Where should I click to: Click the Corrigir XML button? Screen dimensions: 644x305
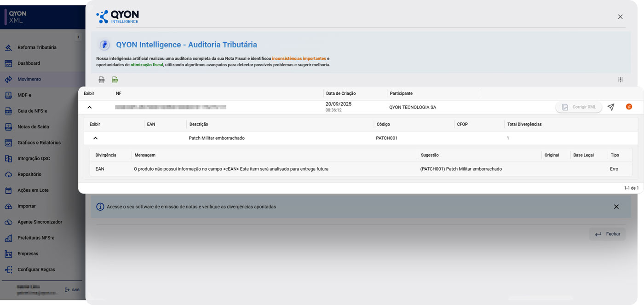pyautogui.click(x=579, y=107)
